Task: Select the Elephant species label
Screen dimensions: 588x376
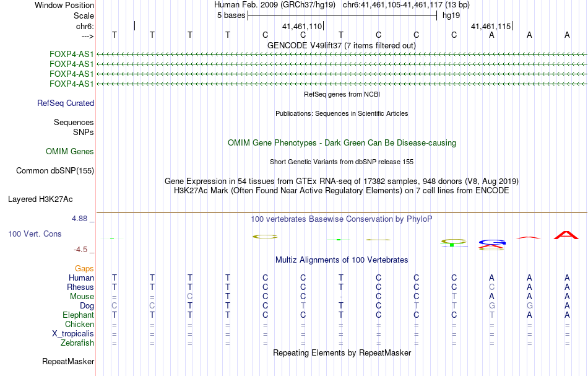Action: point(79,315)
